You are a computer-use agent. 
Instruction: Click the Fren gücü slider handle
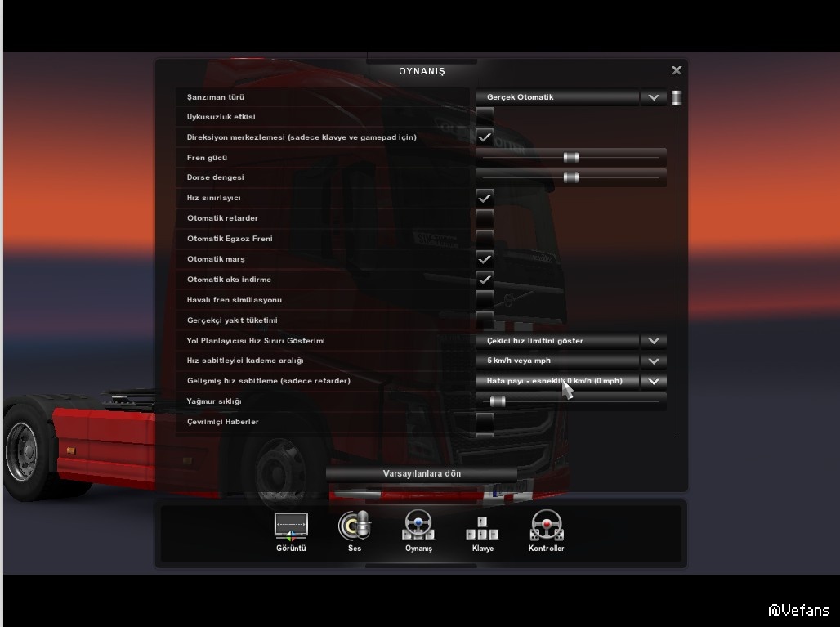(x=571, y=157)
